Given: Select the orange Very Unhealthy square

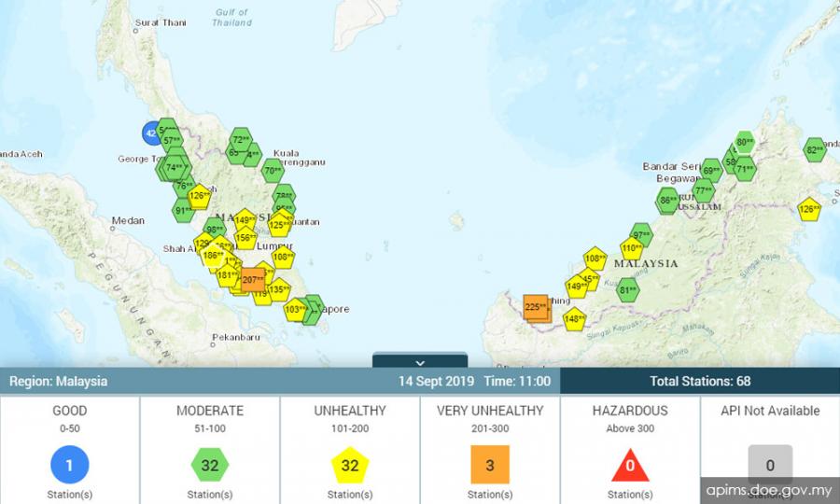Looking at the screenshot, I should pos(489,465).
